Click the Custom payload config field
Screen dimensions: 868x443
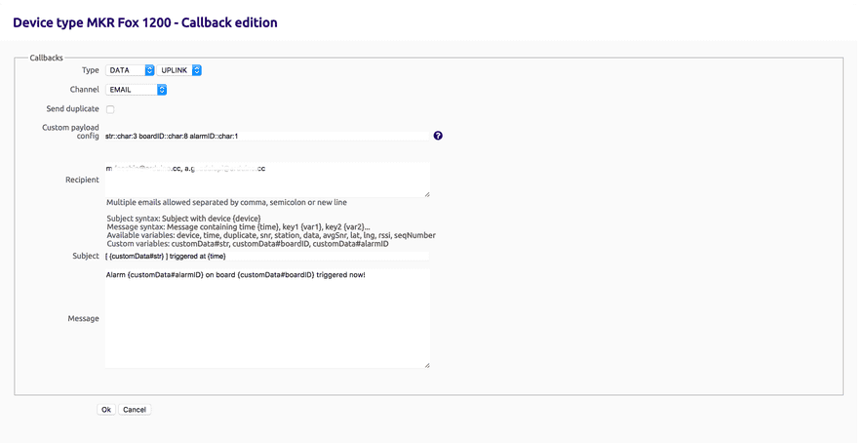click(x=265, y=136)
